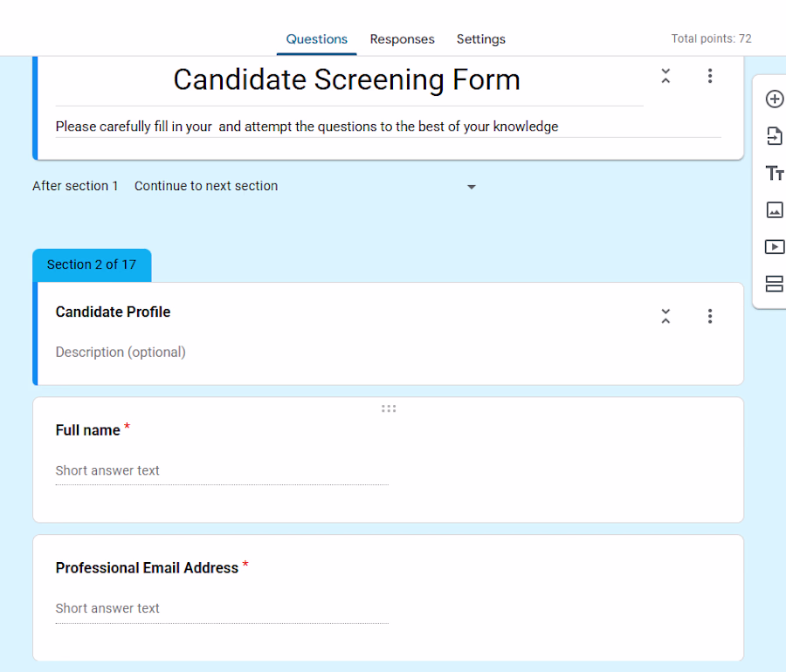This screenshot has height=672, width=786.
Task: Click the After section 1 label
Action: point(75,186)
